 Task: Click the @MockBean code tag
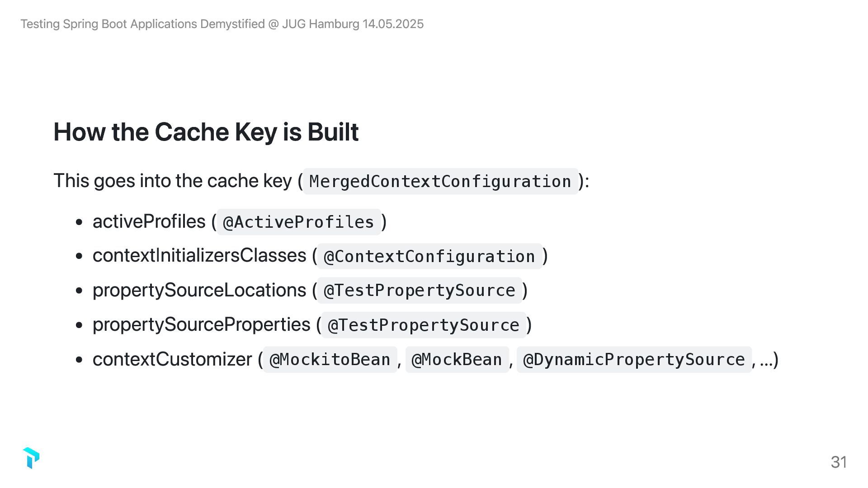[x=457, y=360]
